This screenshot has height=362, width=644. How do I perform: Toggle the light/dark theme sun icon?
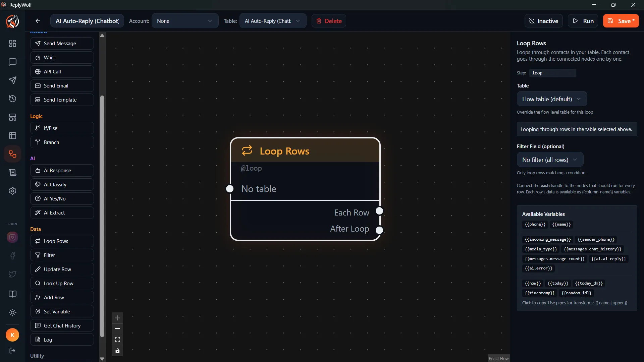pos(12,313)
